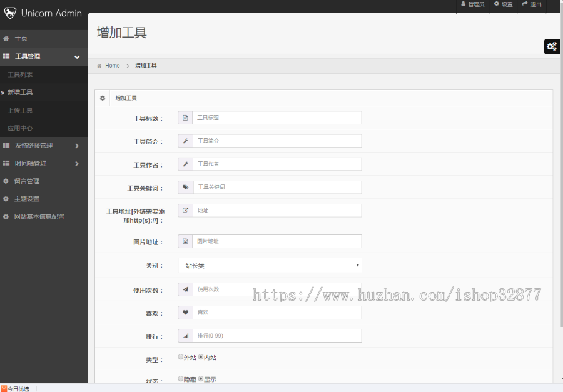Focus the 图片地址 input field

[277, 241]
